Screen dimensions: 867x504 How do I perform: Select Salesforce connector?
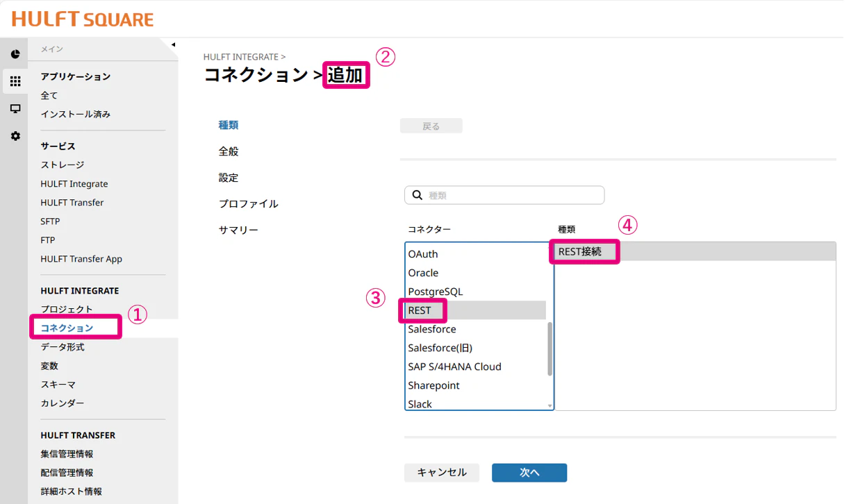click(475, 329)
